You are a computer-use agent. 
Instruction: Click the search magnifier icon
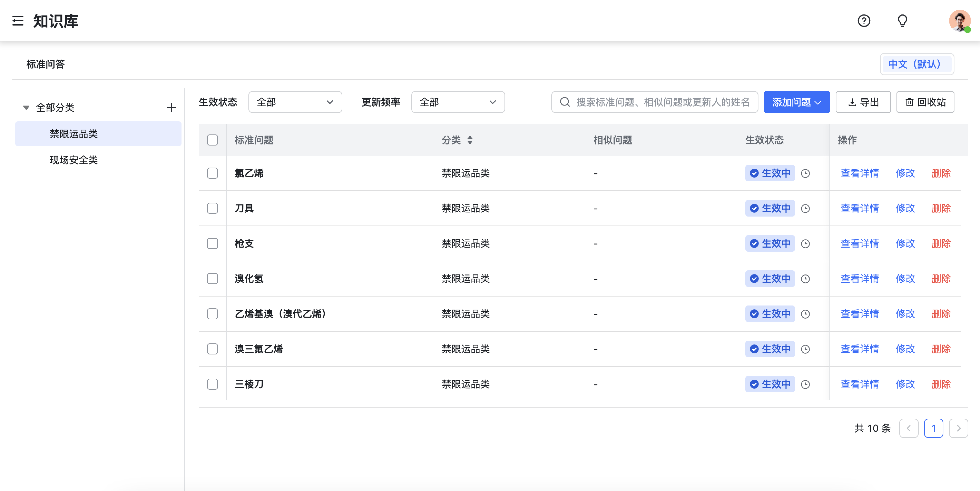[565, 102]
